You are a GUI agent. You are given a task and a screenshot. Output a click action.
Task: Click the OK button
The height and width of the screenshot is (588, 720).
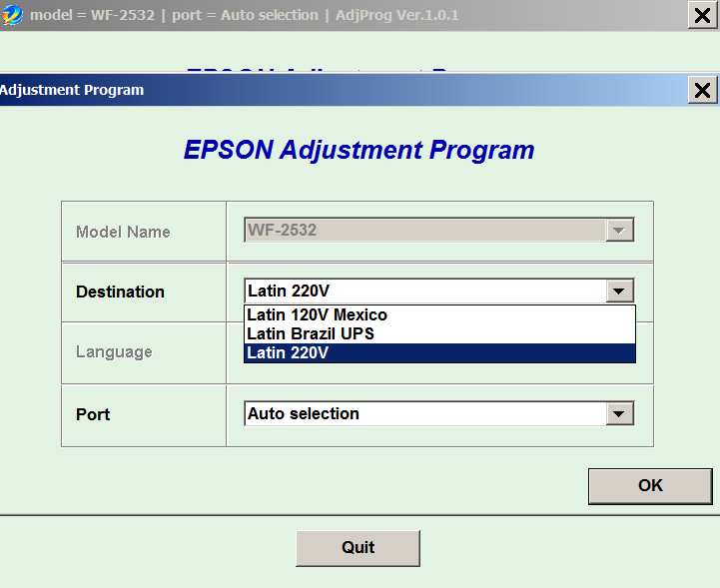(x=650, y=486)
